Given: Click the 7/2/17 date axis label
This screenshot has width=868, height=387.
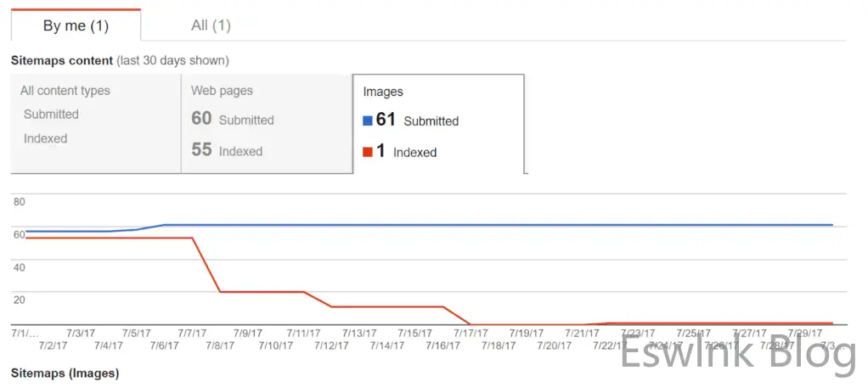Looking at the screenshot, I should 53,345.
